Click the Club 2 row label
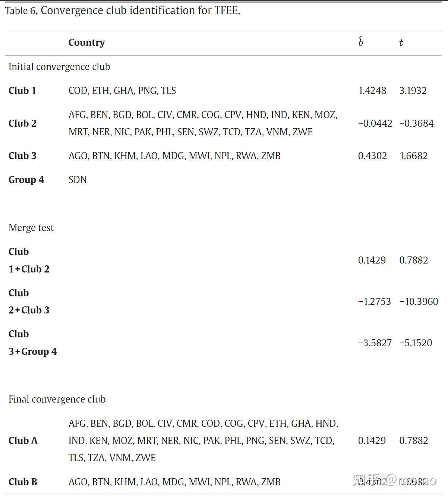The height and width of the screenshot is (498, 448). tap(22, 123)
